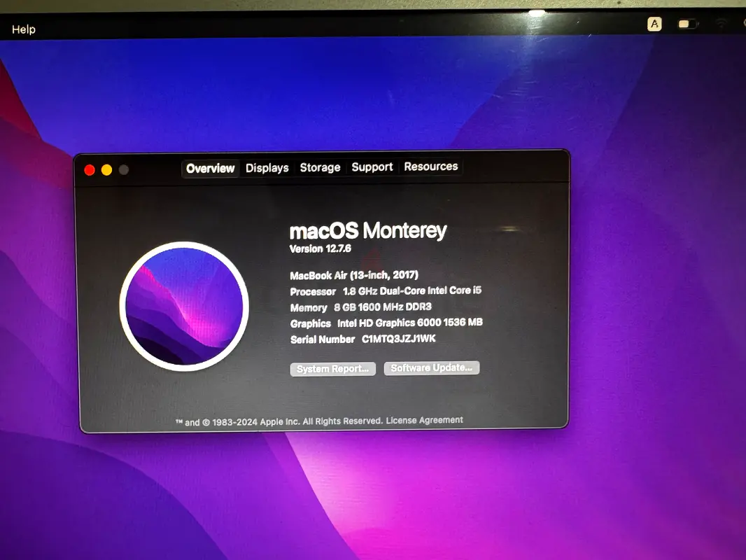Open the License Agreement link
746x560 pixels.
click(x=424, y=420)
